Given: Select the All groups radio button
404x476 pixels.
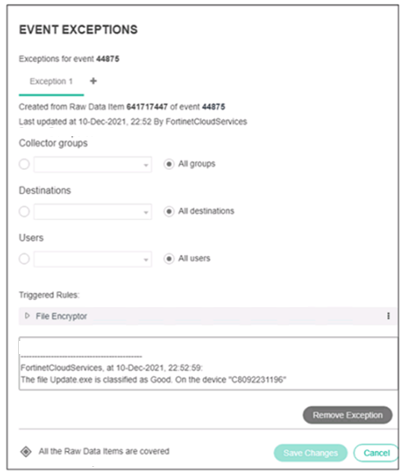Looking at the screenshot, I should [x=169, y=164].
